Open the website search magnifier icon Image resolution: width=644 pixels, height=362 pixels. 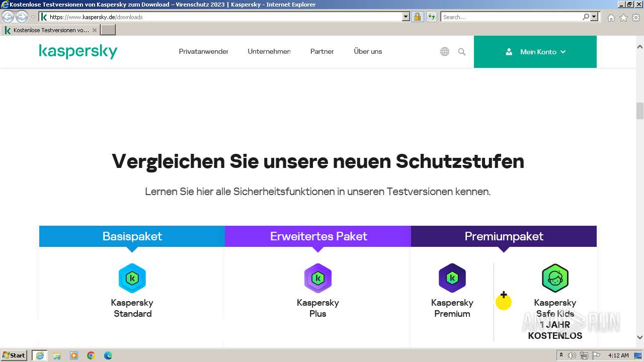tap(462, 52)
